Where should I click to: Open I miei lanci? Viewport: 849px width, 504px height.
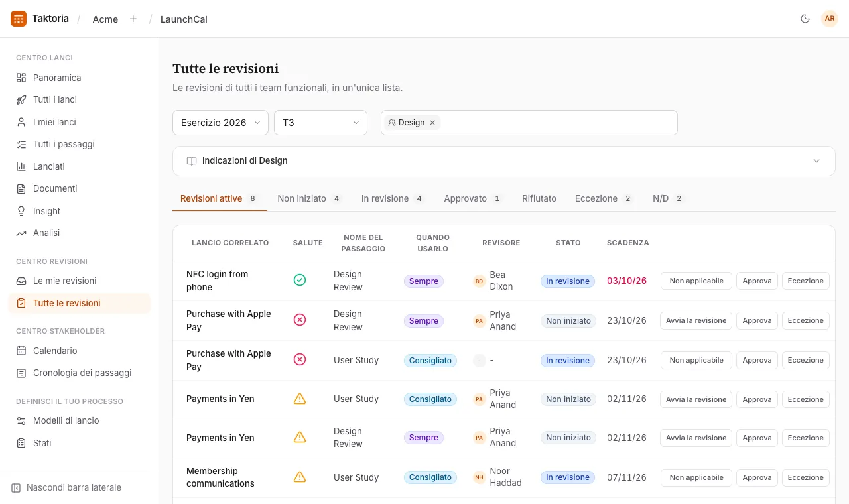[80, 122]
